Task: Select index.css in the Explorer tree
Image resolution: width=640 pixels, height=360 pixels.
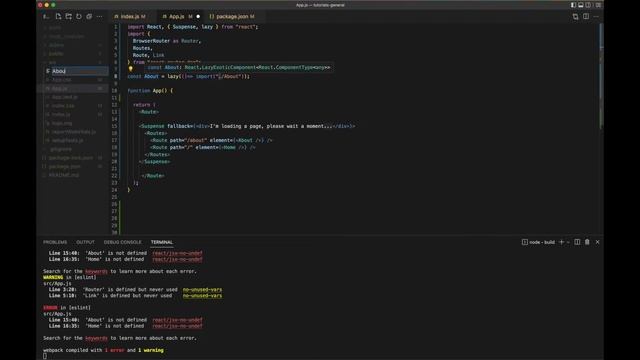Action: 73,106
